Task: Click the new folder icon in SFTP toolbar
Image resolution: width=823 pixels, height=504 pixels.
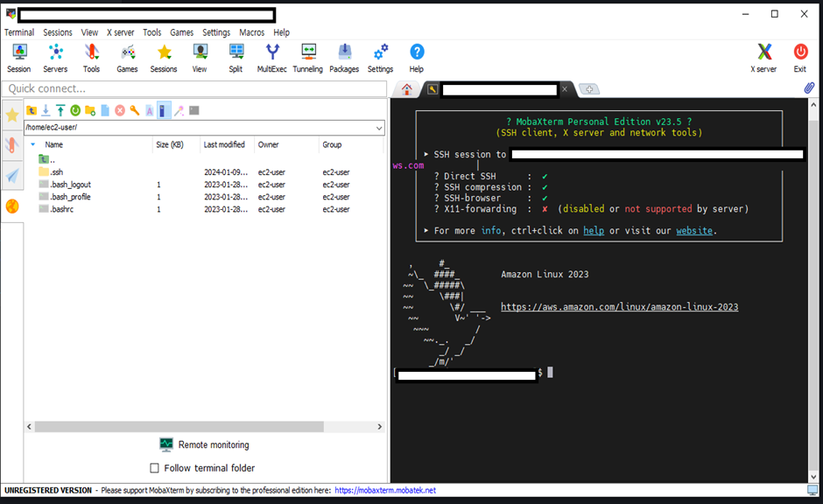Action: 90,110
